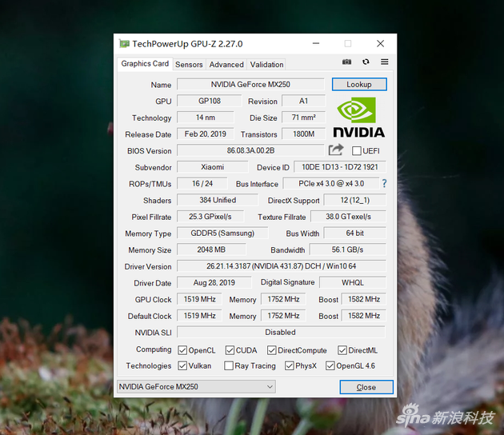
Task: Click the Digital Signature value WHQL
Action: (353, 282)
